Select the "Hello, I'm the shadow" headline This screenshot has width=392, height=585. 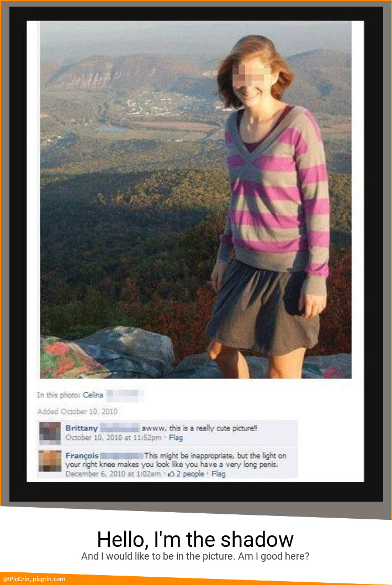(x=195, y=539)
